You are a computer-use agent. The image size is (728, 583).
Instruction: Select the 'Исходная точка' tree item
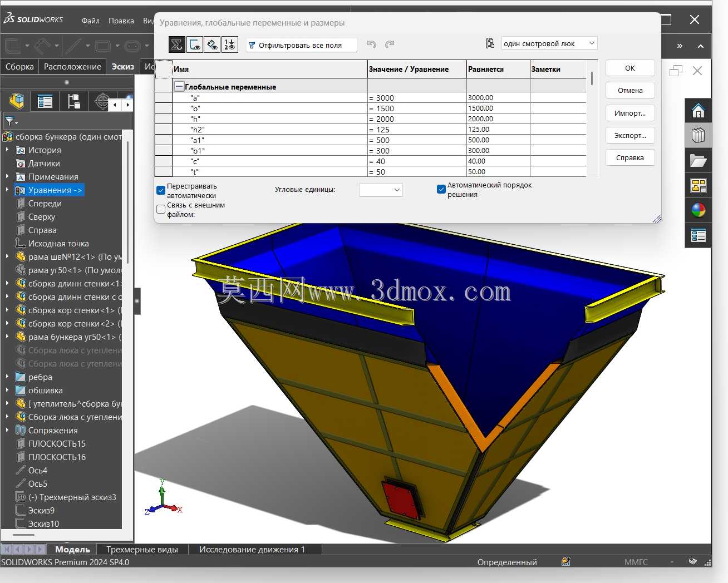(58, 244)
